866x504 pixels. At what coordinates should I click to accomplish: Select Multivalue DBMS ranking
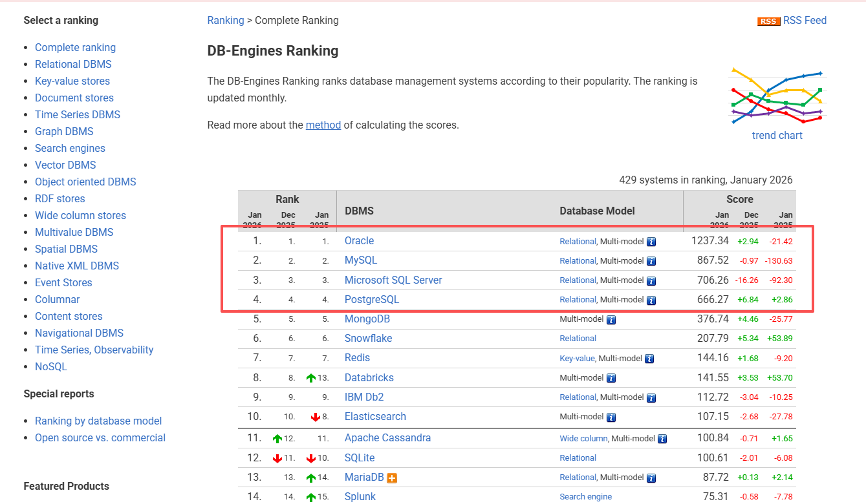pos(74,232)
